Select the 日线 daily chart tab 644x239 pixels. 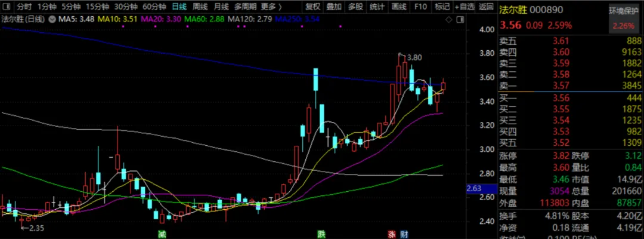179,7
